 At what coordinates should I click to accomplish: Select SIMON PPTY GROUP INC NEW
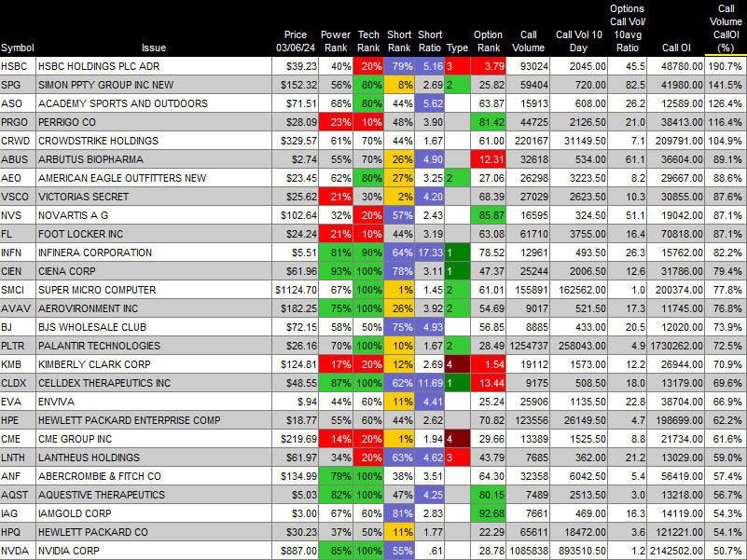[105, 85]
